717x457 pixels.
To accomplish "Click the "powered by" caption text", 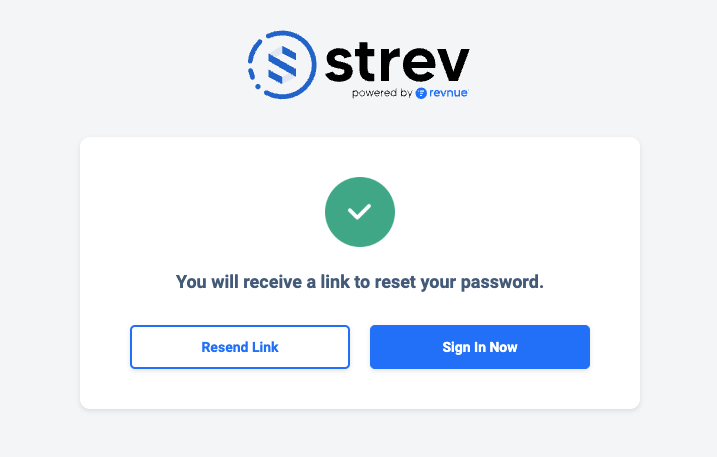I will coord(382,93).
